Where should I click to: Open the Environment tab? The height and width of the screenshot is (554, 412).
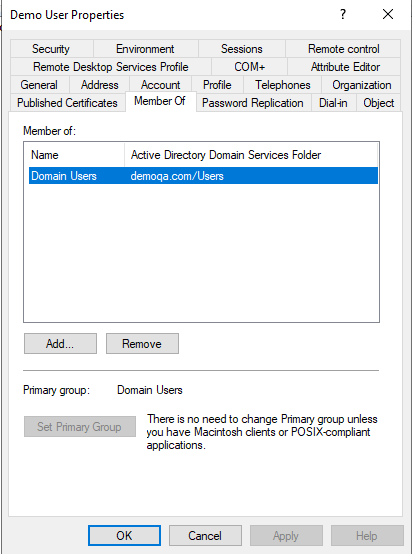pyautogui.click(x=145, y=49)
